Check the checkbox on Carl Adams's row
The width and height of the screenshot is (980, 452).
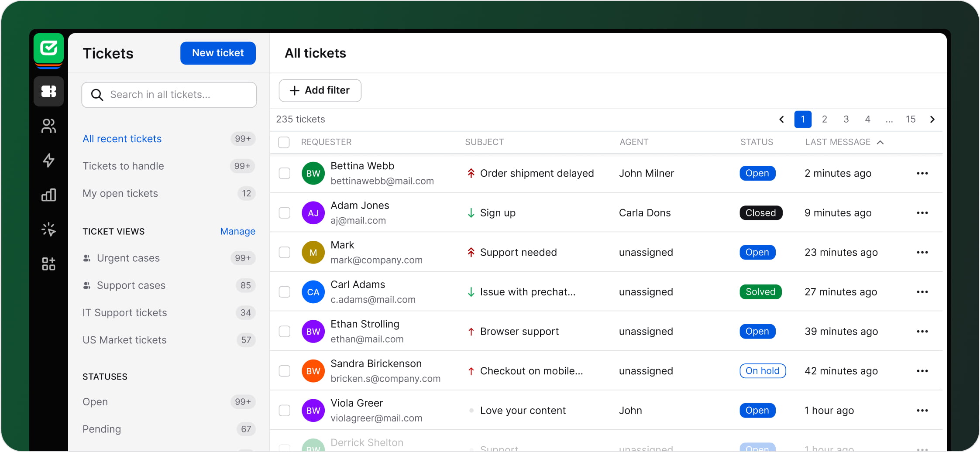(x=284, y=292)
